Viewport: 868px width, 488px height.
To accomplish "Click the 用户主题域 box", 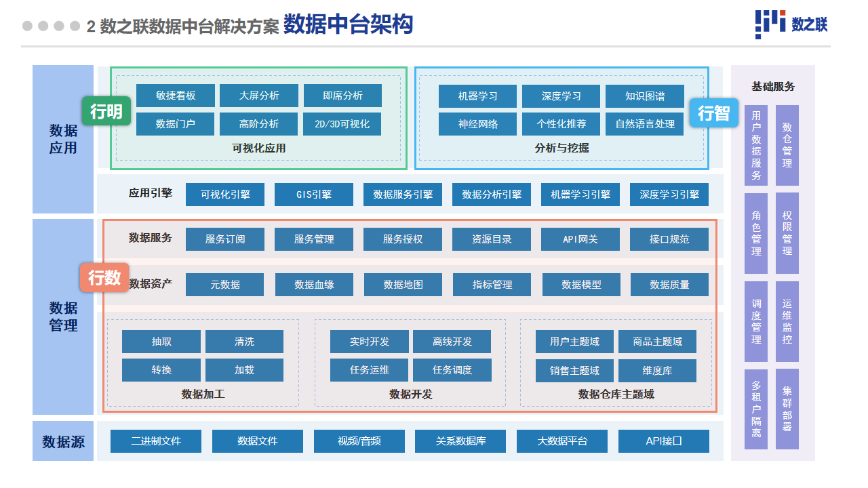I will click(x=574, y=342).
